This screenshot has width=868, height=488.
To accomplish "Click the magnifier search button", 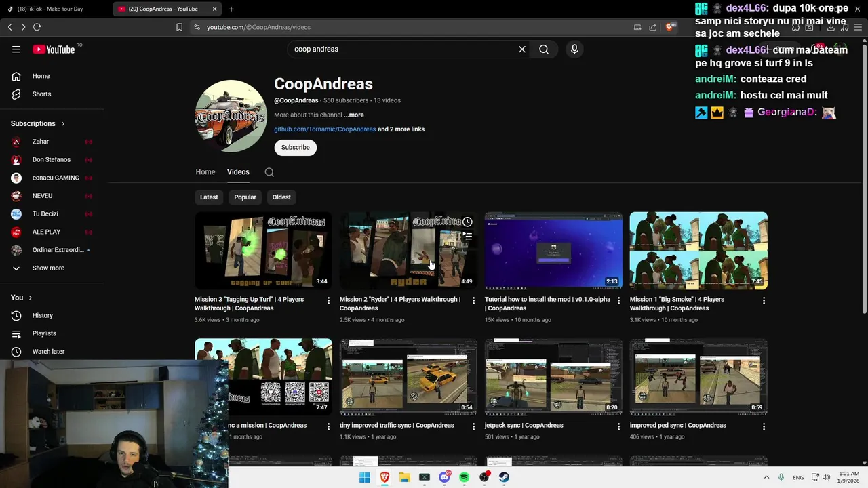I will coord(544,49).
